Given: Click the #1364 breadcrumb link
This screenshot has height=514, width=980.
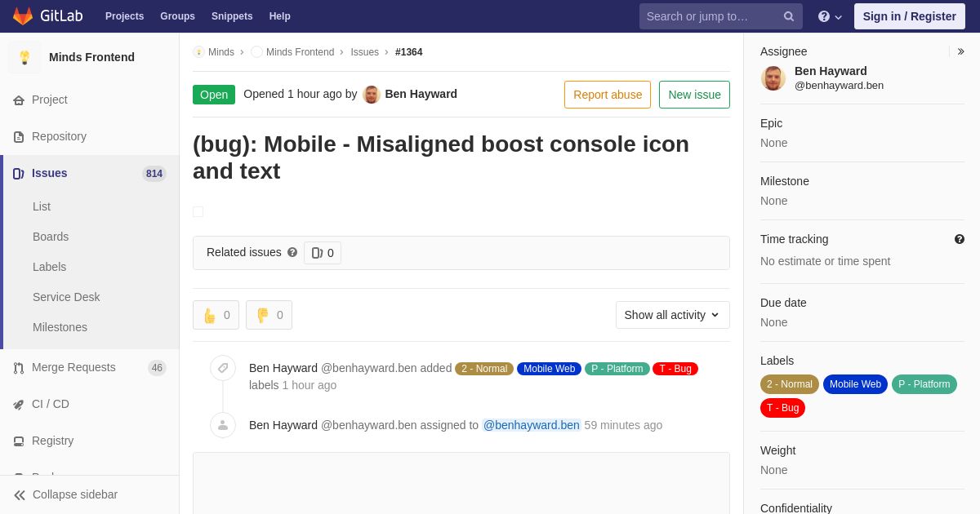Looking at the screenshot, I should pyautogui.click(x=409, y=52).
